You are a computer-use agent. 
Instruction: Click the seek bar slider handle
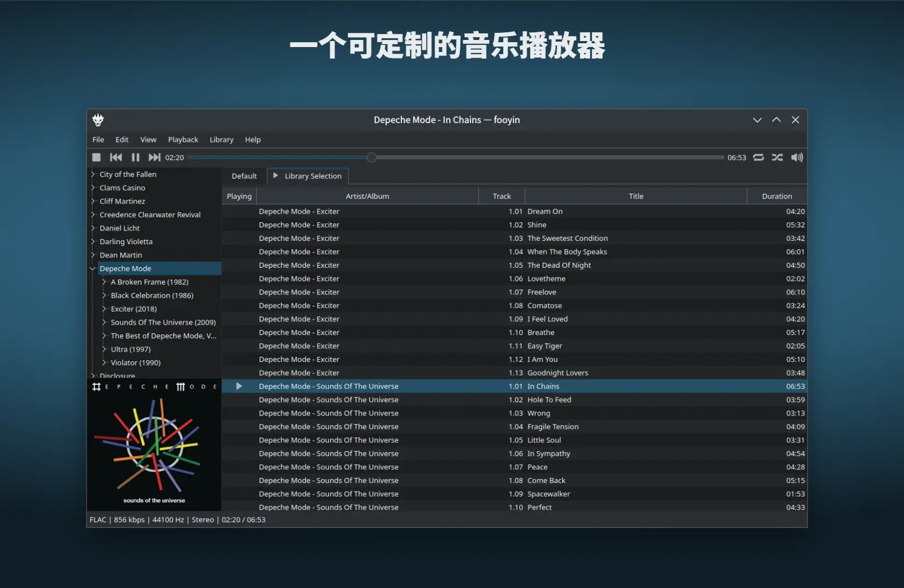pyautogui.click(x=371, y=158)
